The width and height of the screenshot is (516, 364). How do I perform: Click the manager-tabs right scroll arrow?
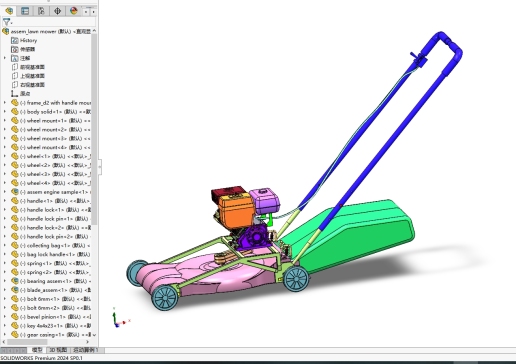click(94, 12)
